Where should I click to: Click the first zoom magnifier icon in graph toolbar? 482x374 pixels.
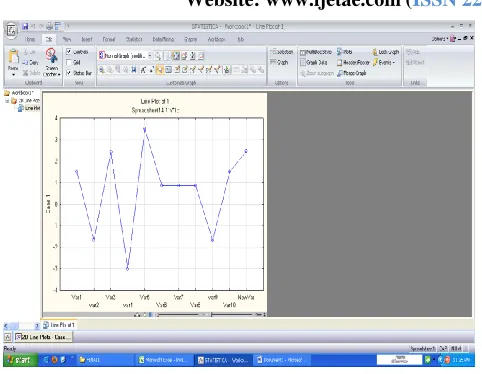point(101,70)
